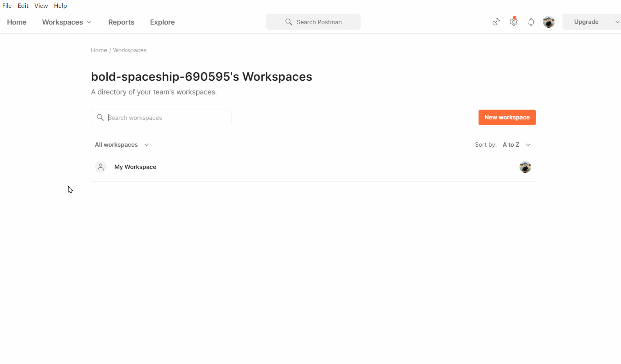
Task: Open the user profile avatar in header
Action: [x=549, y=22]
